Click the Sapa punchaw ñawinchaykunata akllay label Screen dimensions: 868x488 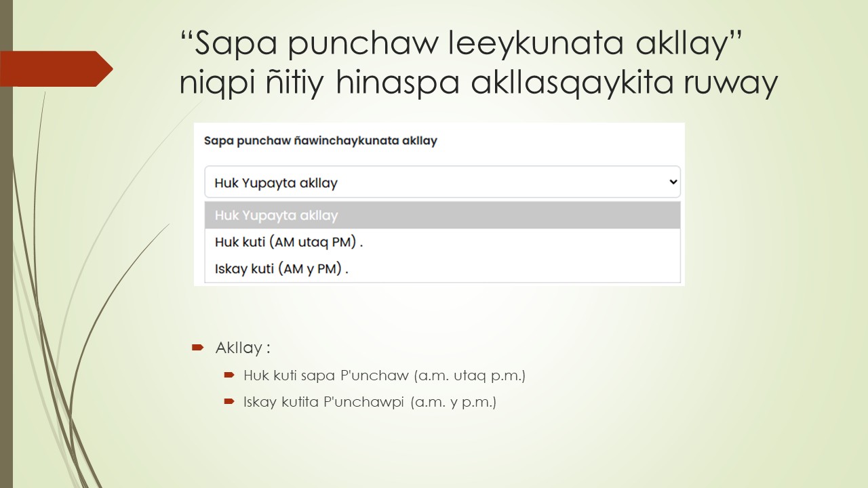click(x=321, y=140)
